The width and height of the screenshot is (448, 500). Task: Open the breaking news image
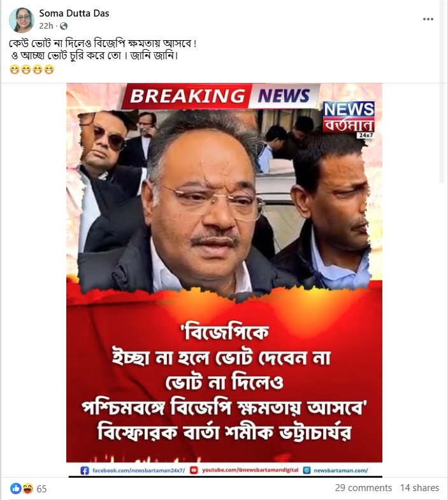pyautogui.click(x=224, y=280)
